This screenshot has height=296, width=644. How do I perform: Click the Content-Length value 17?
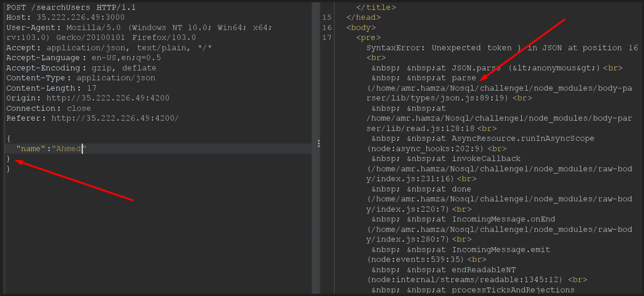point(86,88)
